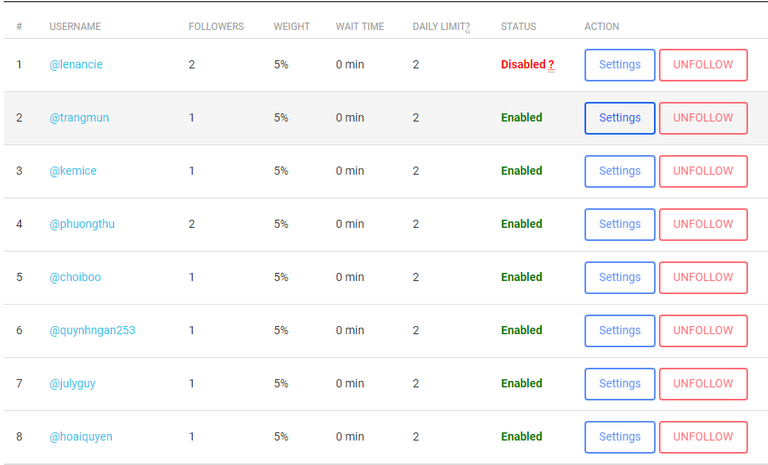Viewport: 768px width, 465px height.
Task: Go to the @kemice profile
Action: [x=73, y=171]
